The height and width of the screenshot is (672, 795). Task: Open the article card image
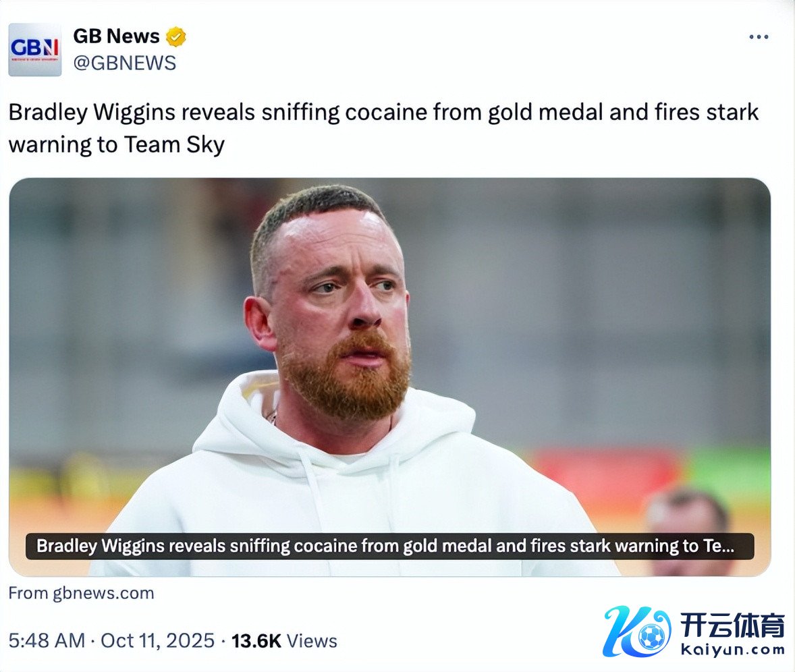click(390, 376)
